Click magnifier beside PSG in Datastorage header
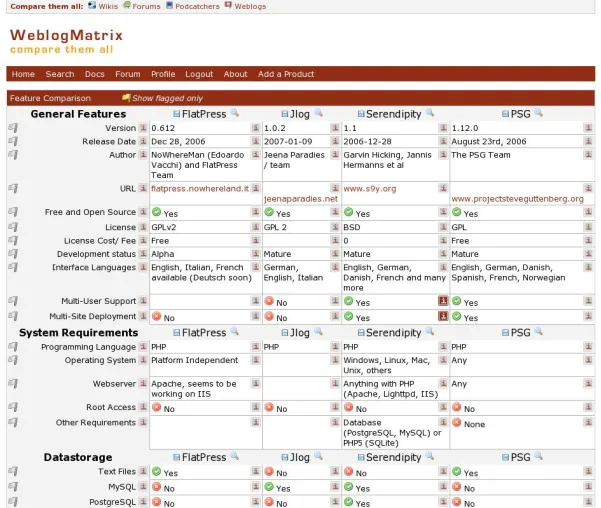The height and width of the screenshot is (508, 601). coord(539,456)
